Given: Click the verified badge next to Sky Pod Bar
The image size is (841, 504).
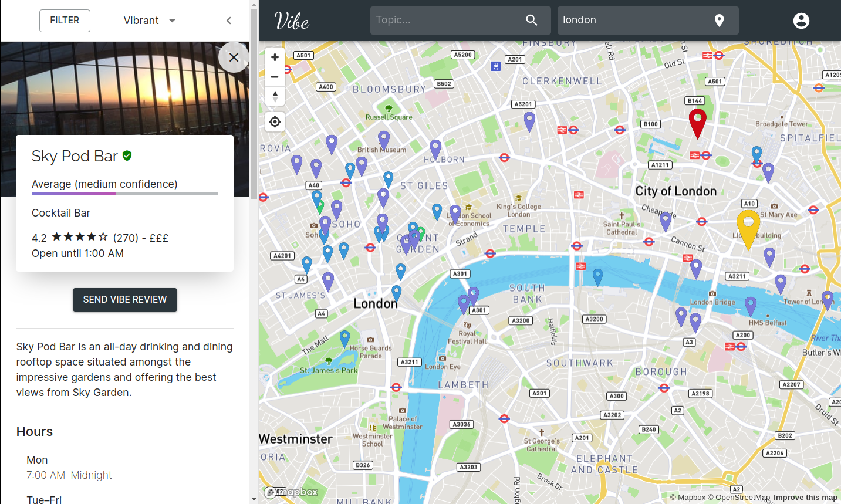Looking at the screenshot, I should (x=127, y=155).
